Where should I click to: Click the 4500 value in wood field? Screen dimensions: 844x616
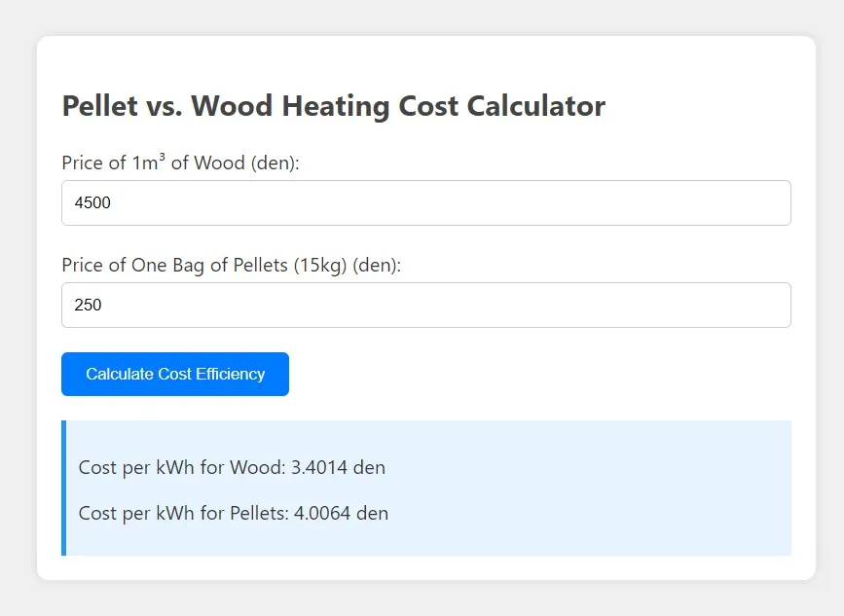[x=93, y=202]
